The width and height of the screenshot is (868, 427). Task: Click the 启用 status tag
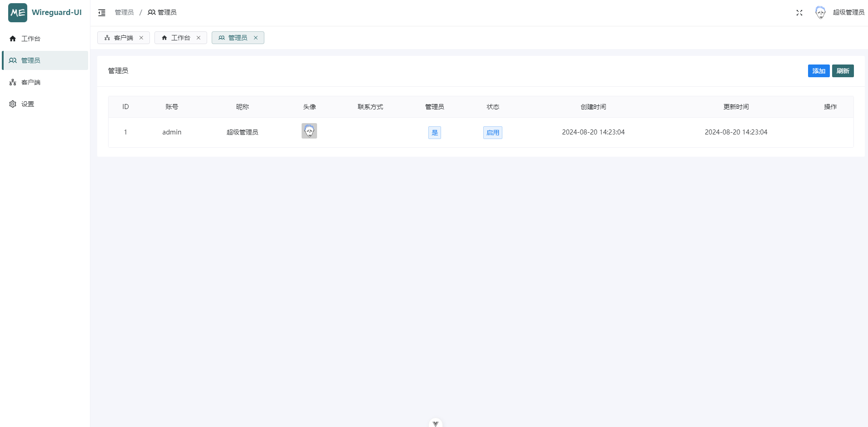point(492,133)
